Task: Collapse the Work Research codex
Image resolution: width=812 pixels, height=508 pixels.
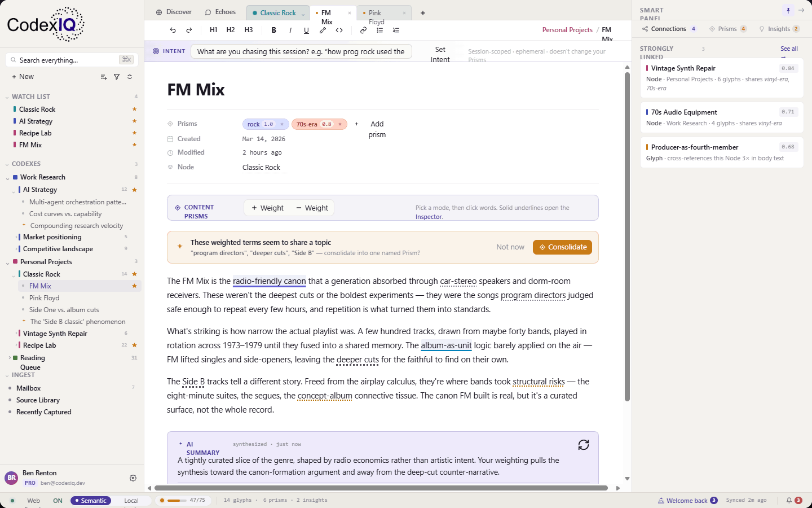Action: [x=7, y=178]
